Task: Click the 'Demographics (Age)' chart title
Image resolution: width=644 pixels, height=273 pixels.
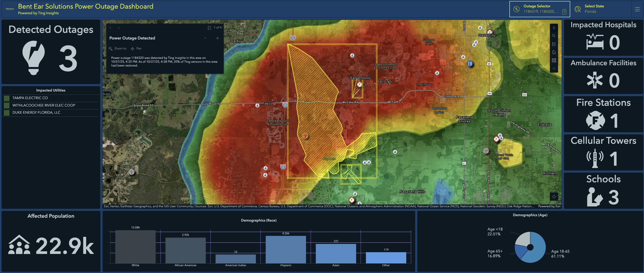Action: tap(530, 215)
